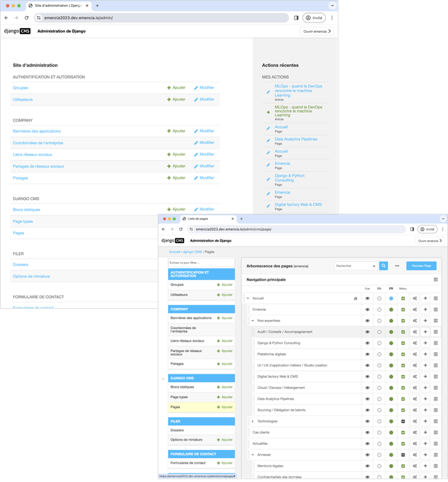Toggle Menu checkbox for Django & Python Consulting
This screenshot has height=482, width=448.
(403, 343)
